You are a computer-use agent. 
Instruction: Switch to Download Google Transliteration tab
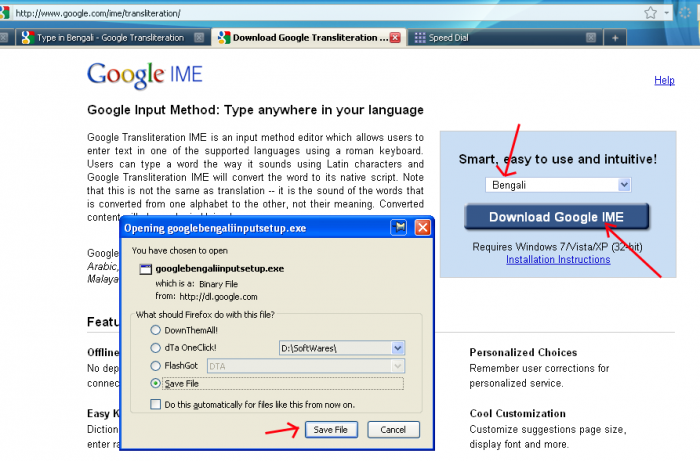point(308,37)
